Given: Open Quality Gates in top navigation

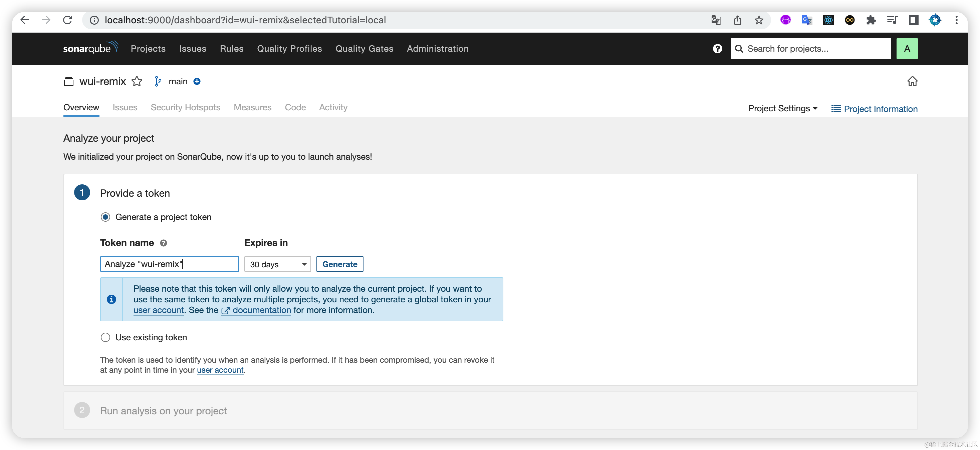Looking at the screenshot, I should (364, 49).
